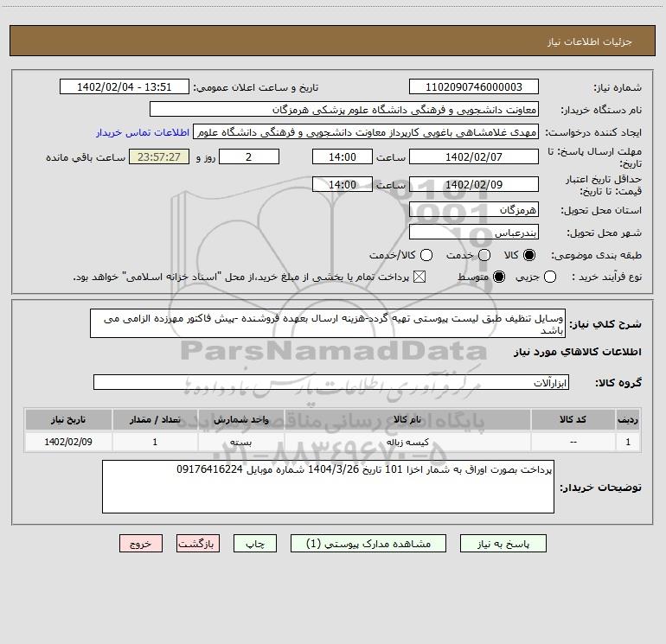Viewport: 666px width, 644px height.
Task: Click the چاپ print button
Action: click(255, 544)
